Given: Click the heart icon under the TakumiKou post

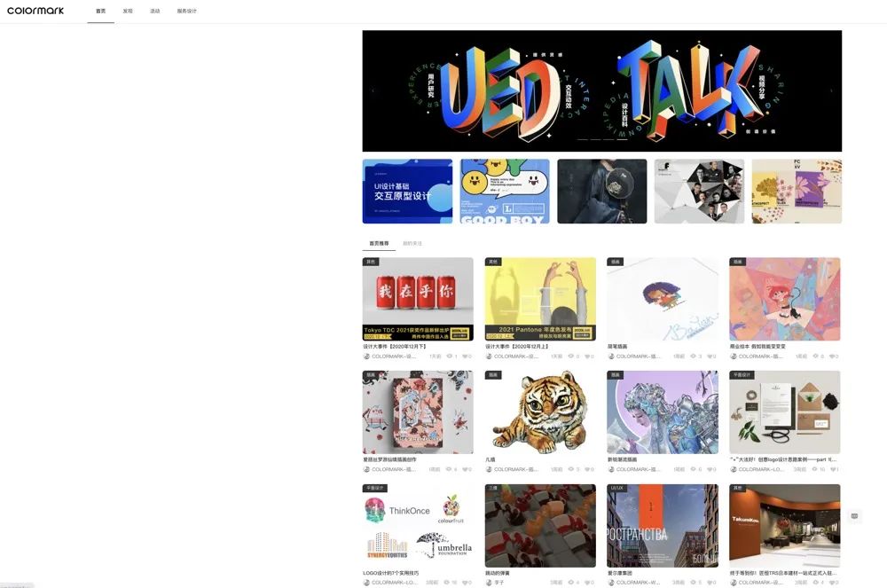Looking at the screenshot, I should pyautogui.click(x=832, y=583).
